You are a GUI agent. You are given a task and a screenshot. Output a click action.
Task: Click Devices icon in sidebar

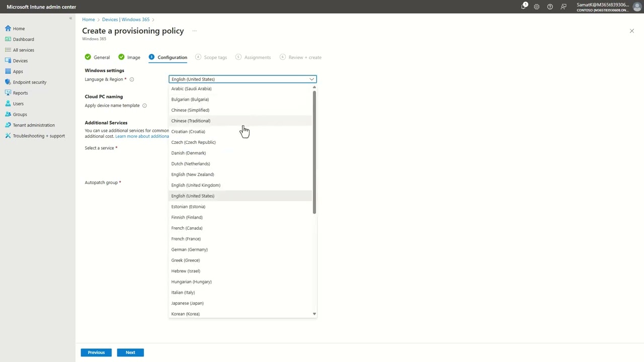click(x=8, y=61)
